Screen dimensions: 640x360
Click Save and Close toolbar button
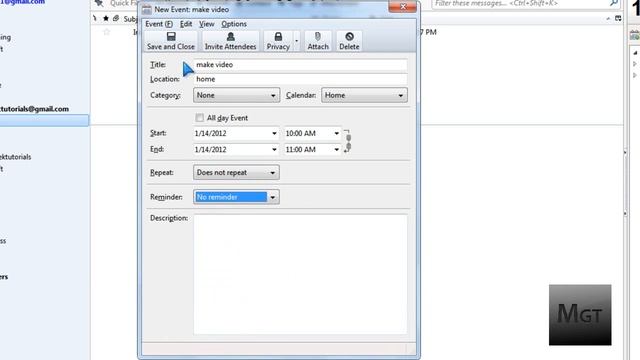click(171, 41)
